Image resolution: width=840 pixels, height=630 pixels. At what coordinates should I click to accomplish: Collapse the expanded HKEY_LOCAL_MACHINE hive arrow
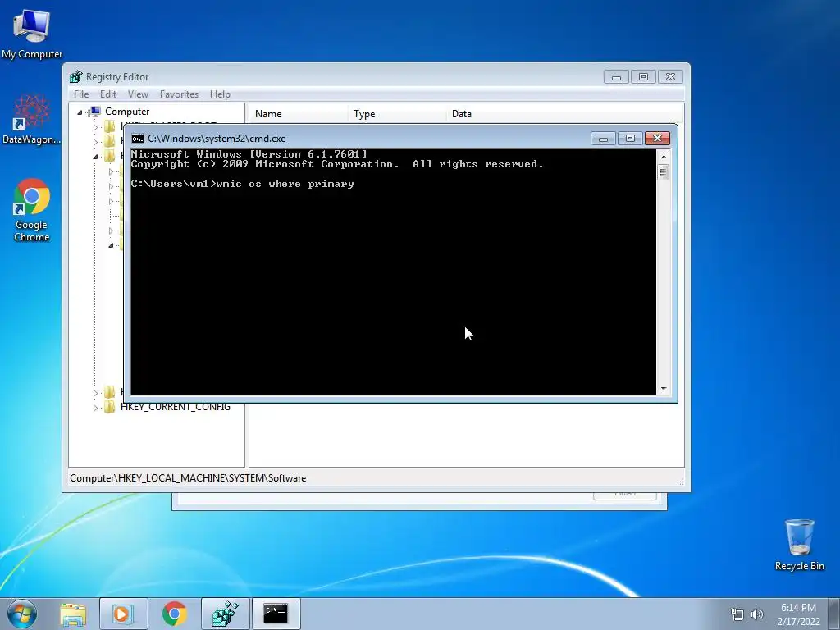(x=95, y=157)
